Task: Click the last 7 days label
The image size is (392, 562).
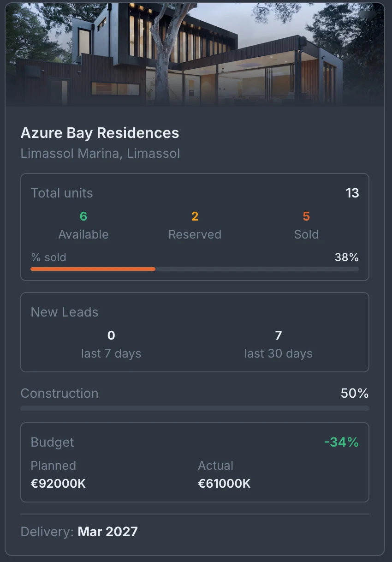Action: (111, 353)
